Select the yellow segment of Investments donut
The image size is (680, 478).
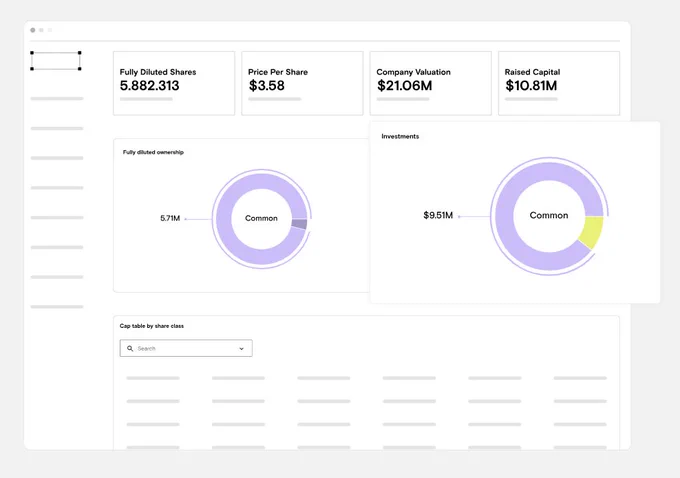[x=592, y=232]
